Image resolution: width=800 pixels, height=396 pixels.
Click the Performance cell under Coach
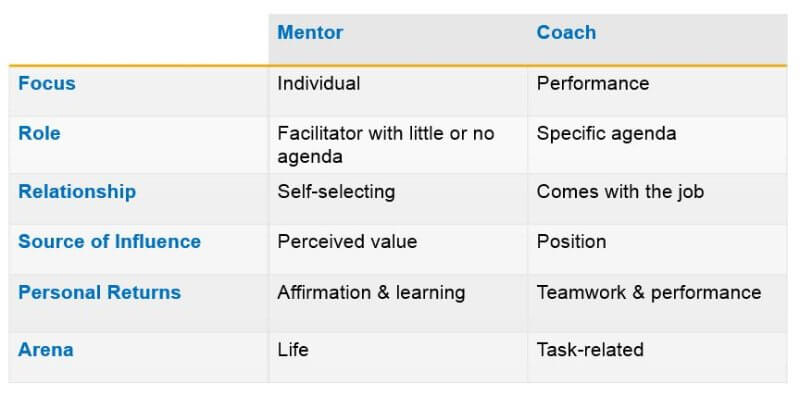pos(593,83)
